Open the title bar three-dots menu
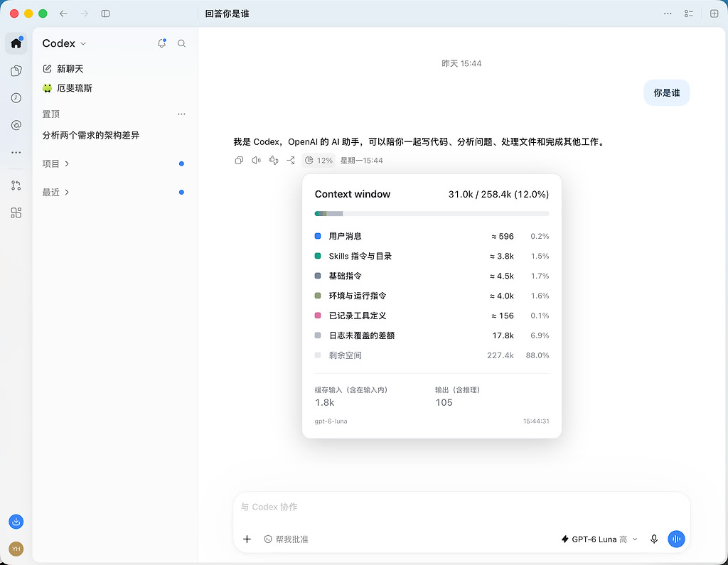Image resolution: width=728 pixels, height=565 pixels. tap(668, 14)
